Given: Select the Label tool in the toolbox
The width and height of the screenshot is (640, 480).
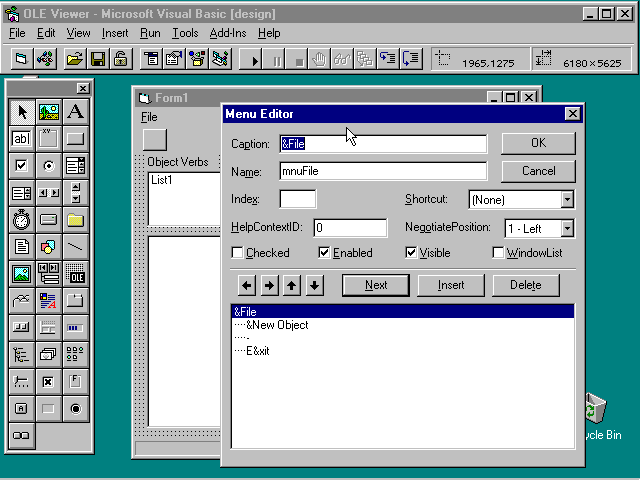Looking at the screenshot, I should tap(75, 112).
